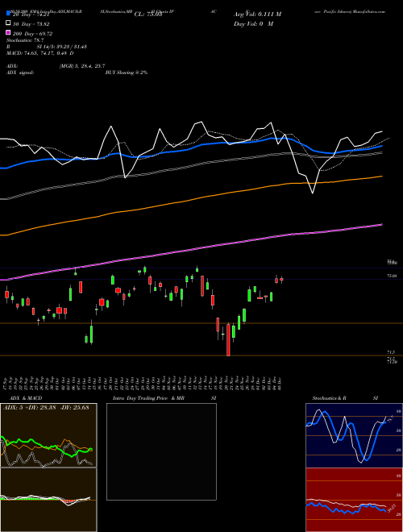The width and height of the screenshot is (403, 532).
Task: Click the ADX (MGR) 5, 28.4, 25.7 values
Action: [82, 66]
